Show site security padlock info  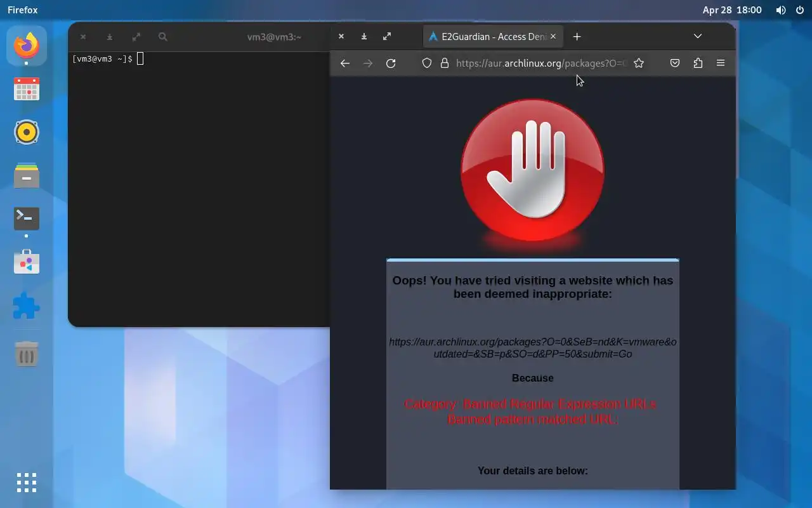[444, 63]
